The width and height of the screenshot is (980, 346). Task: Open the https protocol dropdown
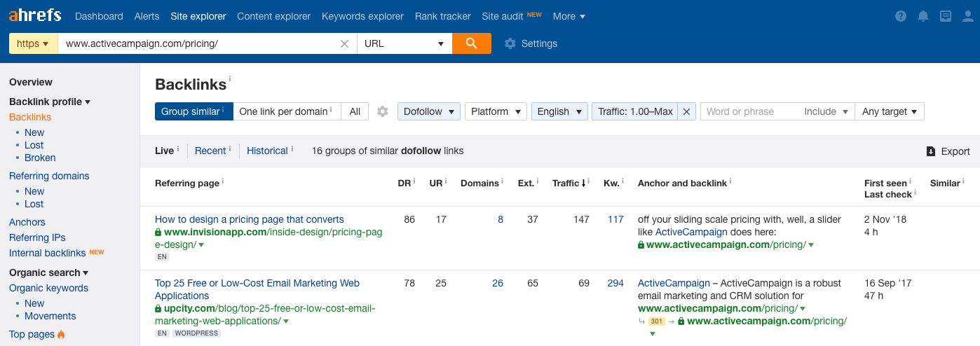(33, 43)
